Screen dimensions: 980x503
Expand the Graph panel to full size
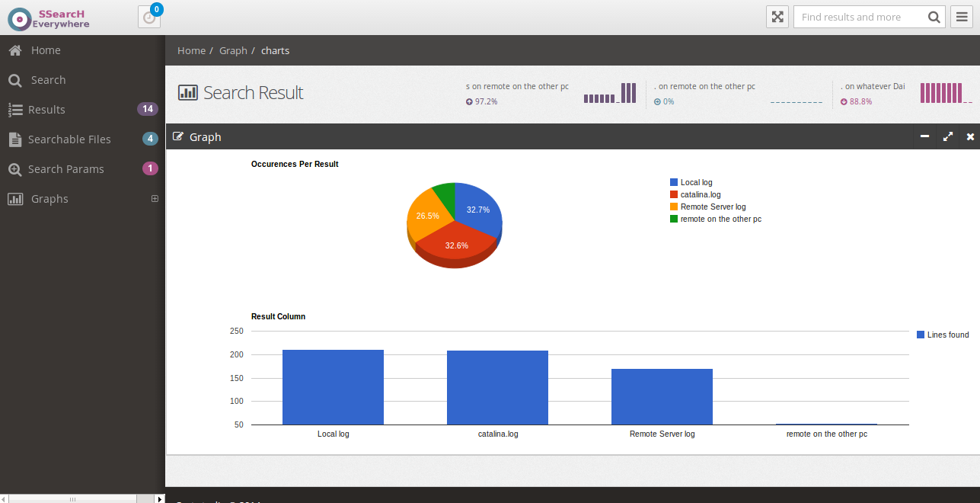coord(947,136)
